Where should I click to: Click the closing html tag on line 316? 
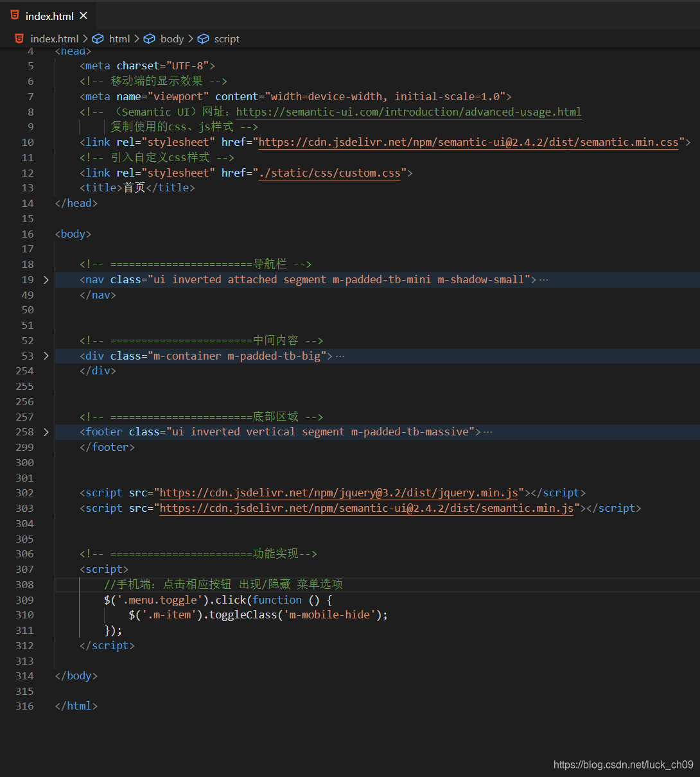coord(76,706)
